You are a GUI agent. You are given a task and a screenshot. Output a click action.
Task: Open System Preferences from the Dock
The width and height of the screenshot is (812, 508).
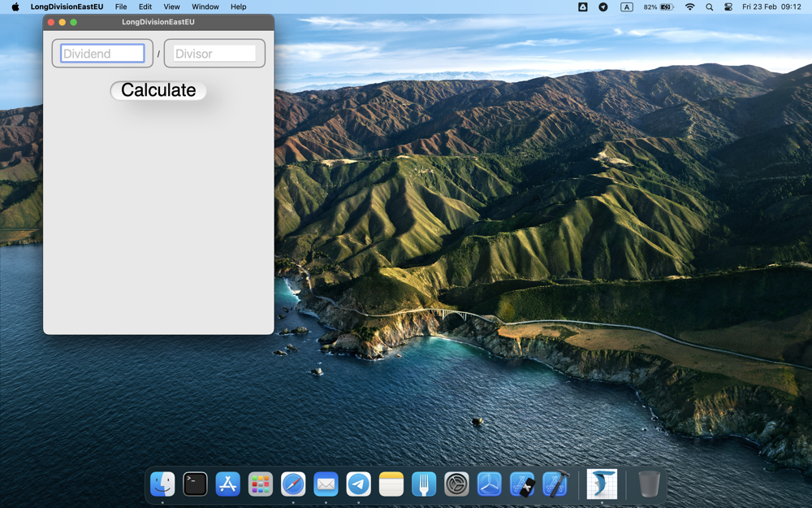456,484
